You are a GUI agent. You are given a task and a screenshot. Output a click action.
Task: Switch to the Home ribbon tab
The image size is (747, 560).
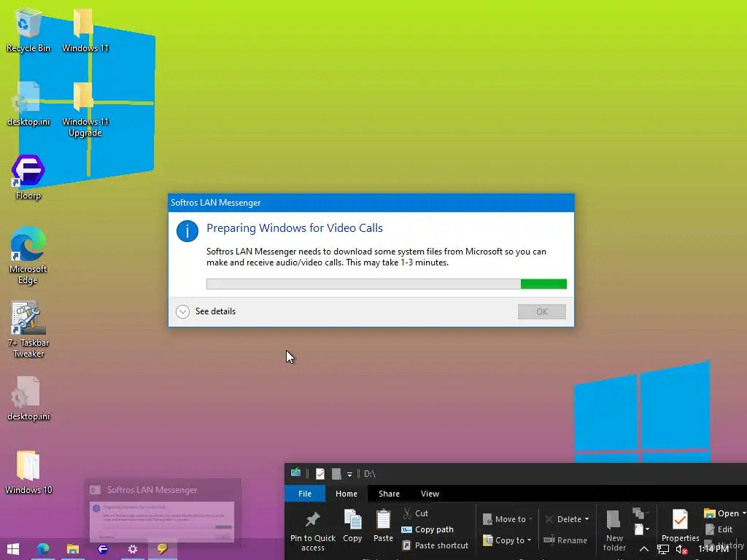tap(347, 494)
